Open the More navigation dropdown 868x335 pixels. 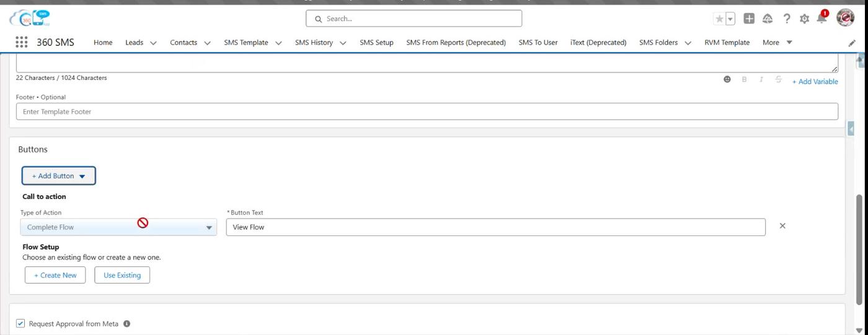(x=777, y=42)
